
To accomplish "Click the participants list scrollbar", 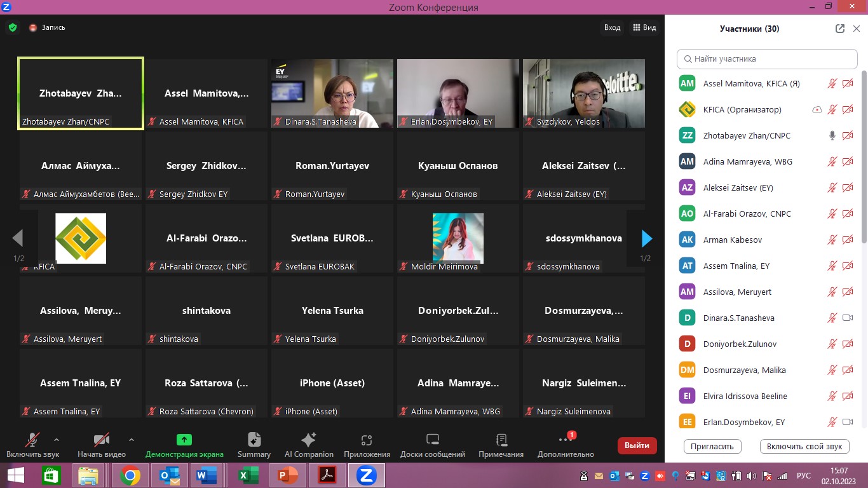I will click(864, 156).
